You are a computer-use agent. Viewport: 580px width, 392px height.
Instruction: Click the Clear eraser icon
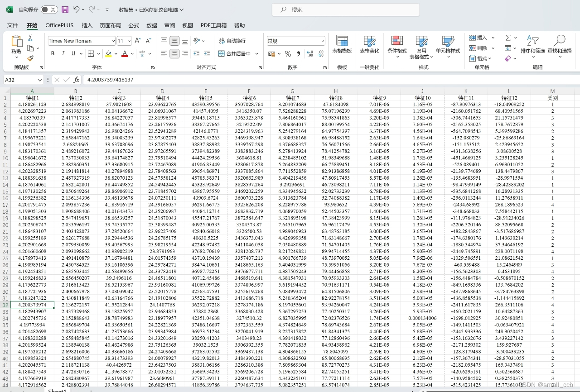(x=508, y=58)
